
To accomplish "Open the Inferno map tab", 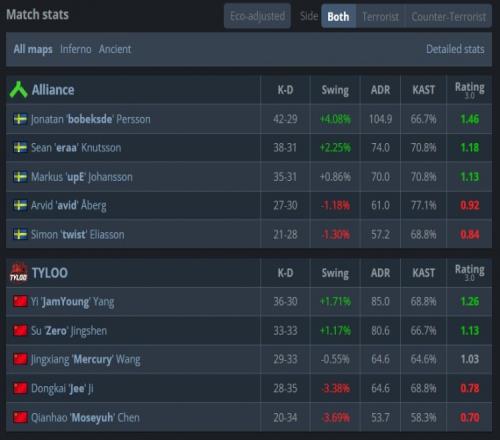I will click(x=76, y=49).
